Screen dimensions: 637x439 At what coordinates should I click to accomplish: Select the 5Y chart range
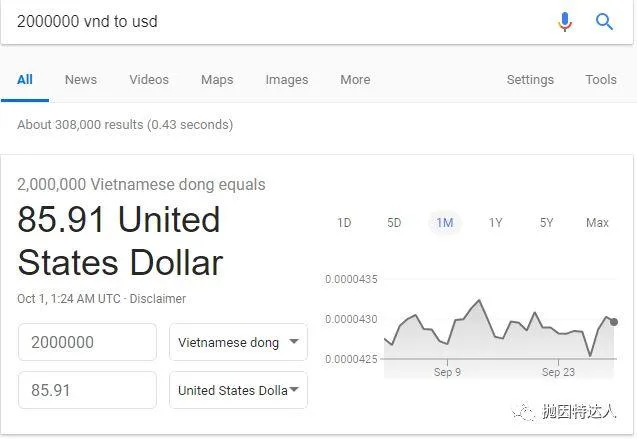click(x=546, y=223)
